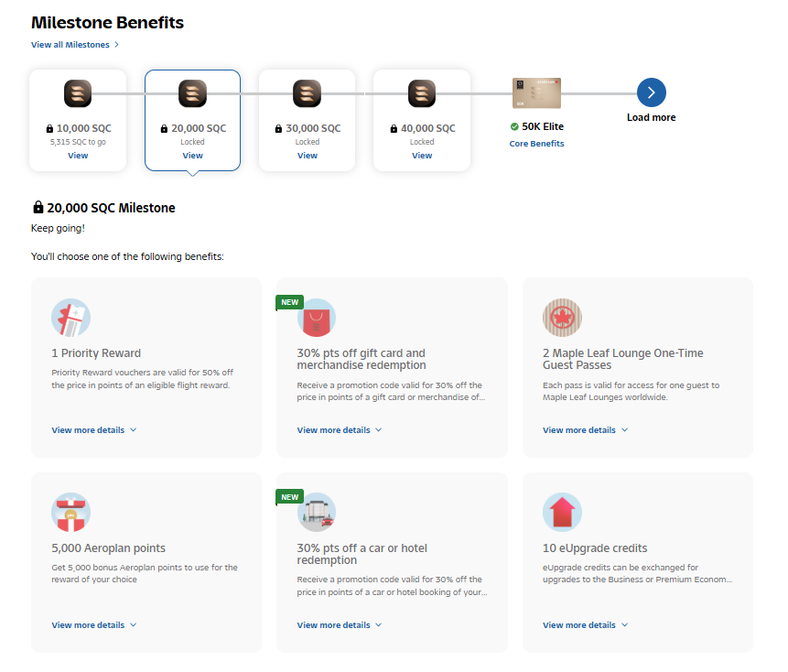Click the 50K Elite card image
Viewport: 788px width, 672px height.
pyautogui.click(x=536, y=93)
